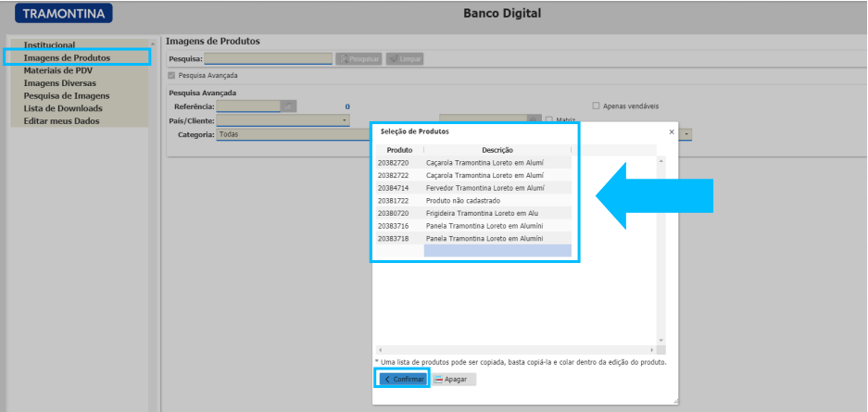Click the Pesquisar button
Screen dimensions: 868x412
click(359, 58)
